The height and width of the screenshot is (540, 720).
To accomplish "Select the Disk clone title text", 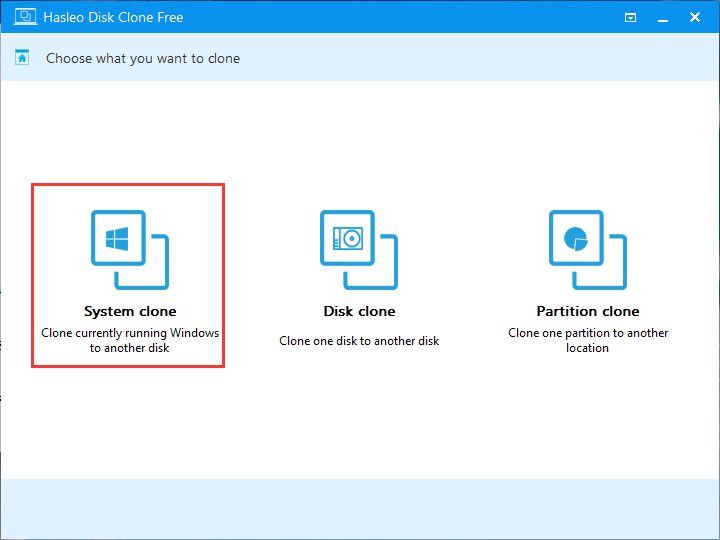I will (x=359, y=311).
